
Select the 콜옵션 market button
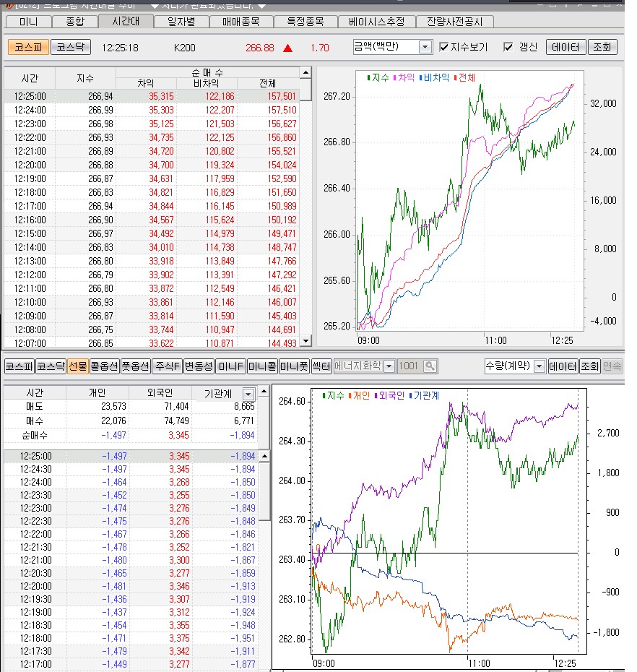104,366
